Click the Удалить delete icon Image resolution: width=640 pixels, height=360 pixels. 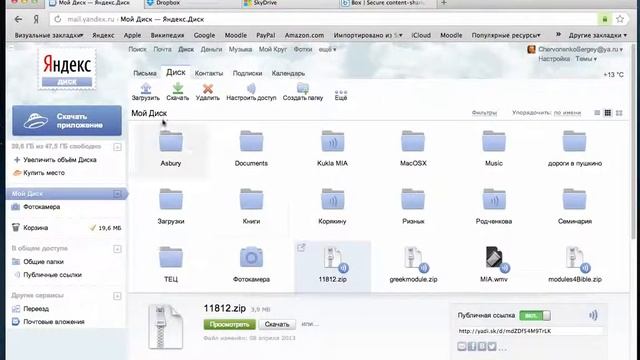click(x=208, y=88)
